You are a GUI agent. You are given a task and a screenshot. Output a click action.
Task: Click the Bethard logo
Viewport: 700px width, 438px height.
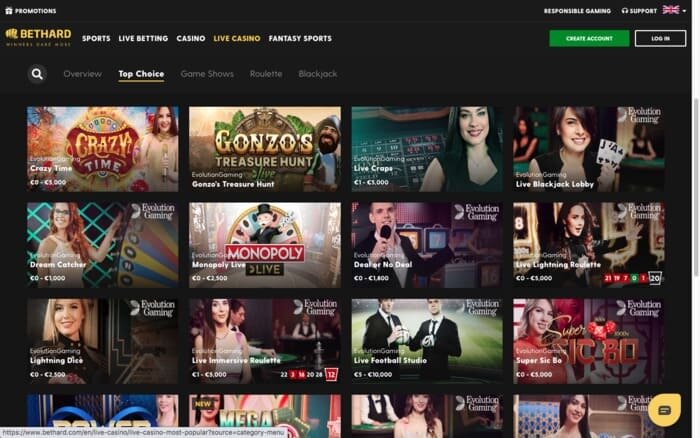coord(38,38)
